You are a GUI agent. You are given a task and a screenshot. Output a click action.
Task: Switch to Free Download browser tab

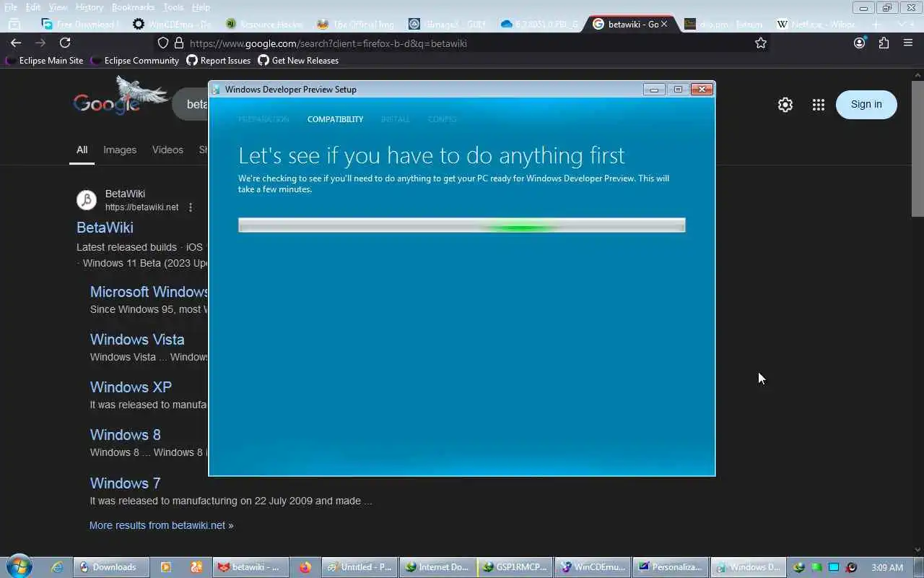(79, 24)
